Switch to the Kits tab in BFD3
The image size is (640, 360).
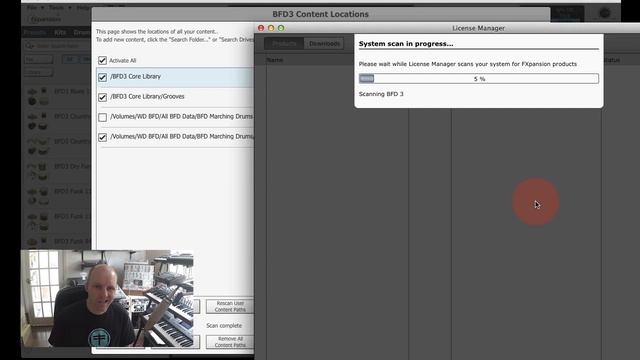point(60,32)
